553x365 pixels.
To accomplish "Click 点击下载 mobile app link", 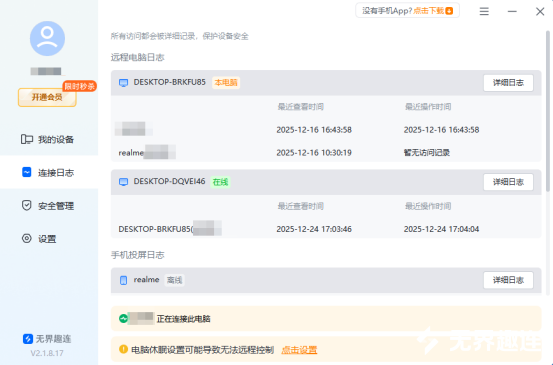I will coord(429,11).
